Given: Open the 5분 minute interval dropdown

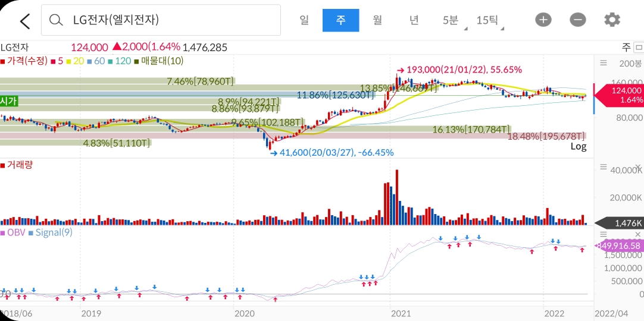Looking at the screenshot, I should click(x=452, y=20).
